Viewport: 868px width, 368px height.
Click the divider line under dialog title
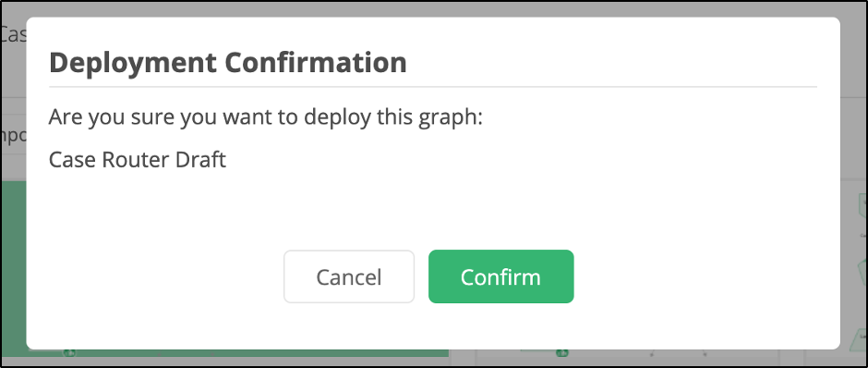click(433, 87)
